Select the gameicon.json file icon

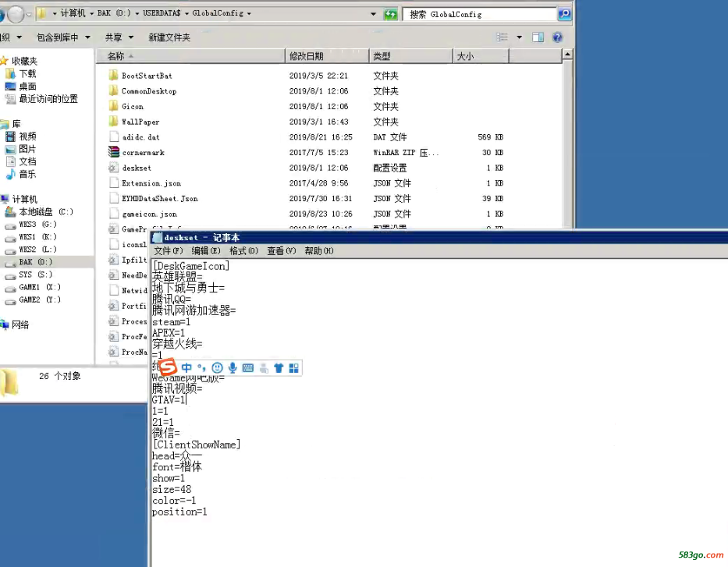click(113, 214)
